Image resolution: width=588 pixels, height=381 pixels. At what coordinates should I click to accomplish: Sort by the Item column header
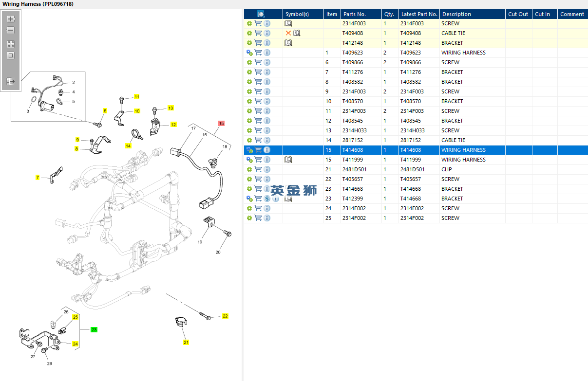click(332, 14)
